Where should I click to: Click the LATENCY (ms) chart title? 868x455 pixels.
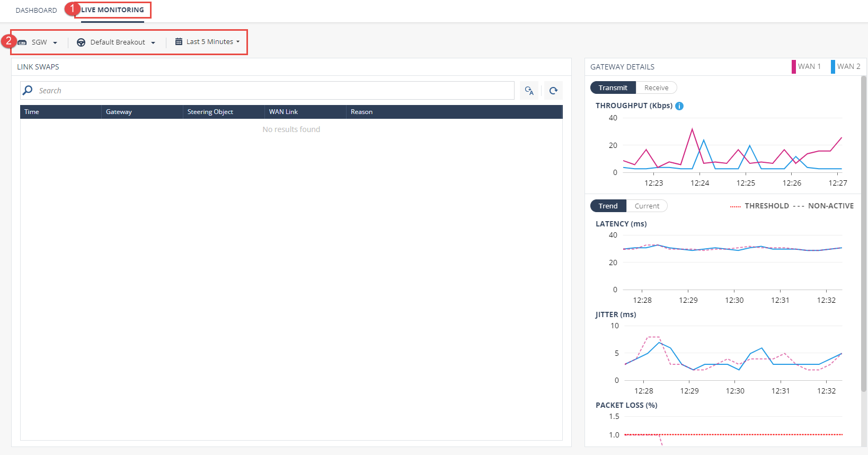pos(621,224)
